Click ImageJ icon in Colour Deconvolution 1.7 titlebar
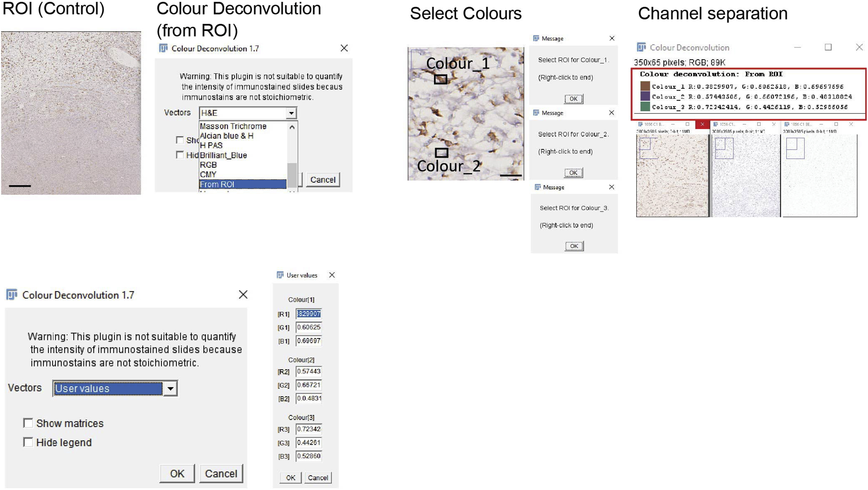 click(12, 294)
